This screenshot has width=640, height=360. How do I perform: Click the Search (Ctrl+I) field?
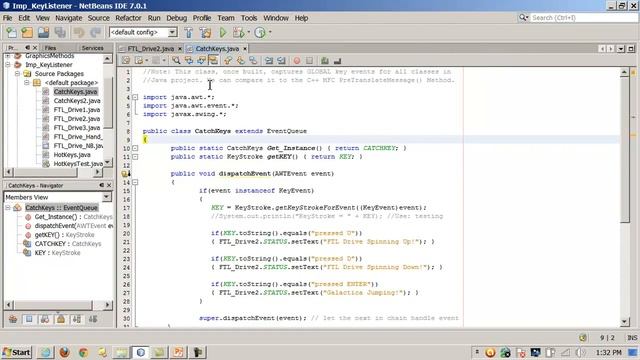pos(584,18)
